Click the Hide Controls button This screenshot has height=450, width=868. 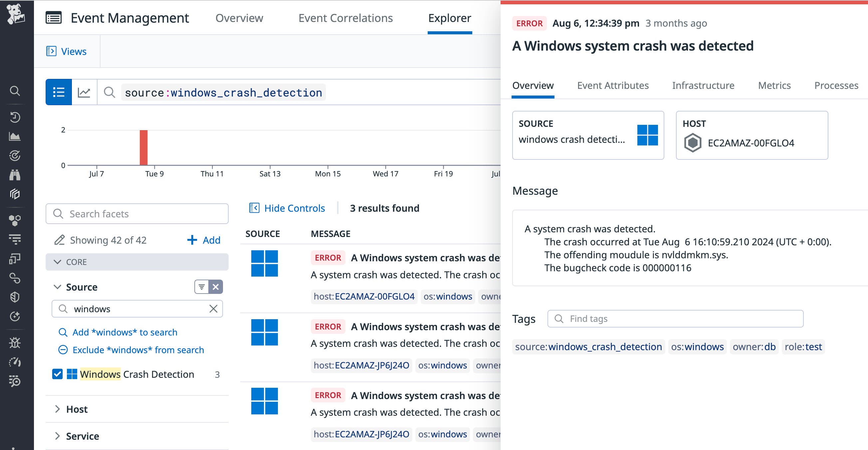287,208
